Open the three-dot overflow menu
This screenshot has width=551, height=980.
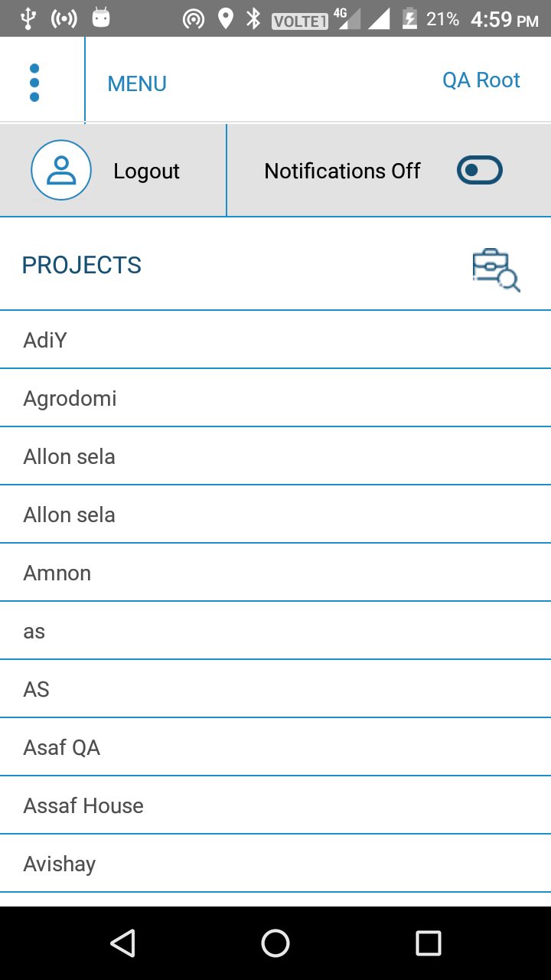pos(34,83)
